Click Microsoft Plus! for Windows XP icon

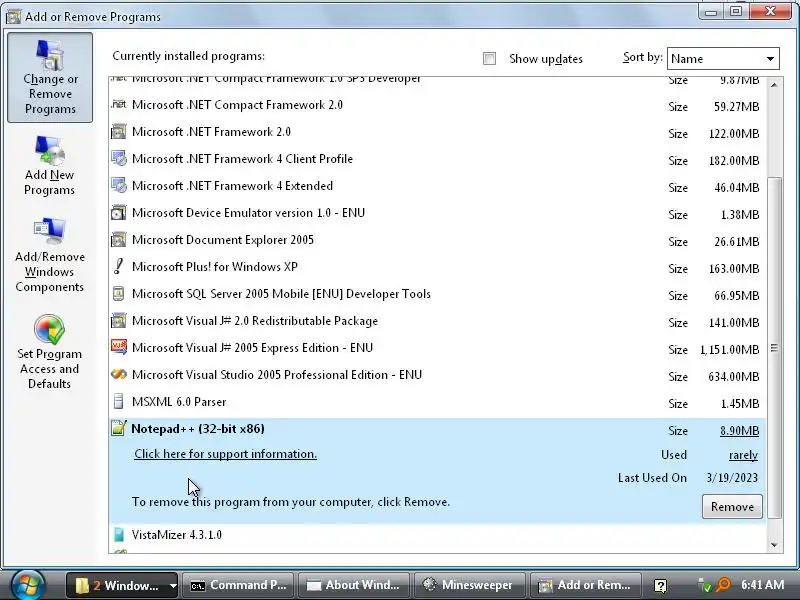pyautogui.click(x=118, y=266)
